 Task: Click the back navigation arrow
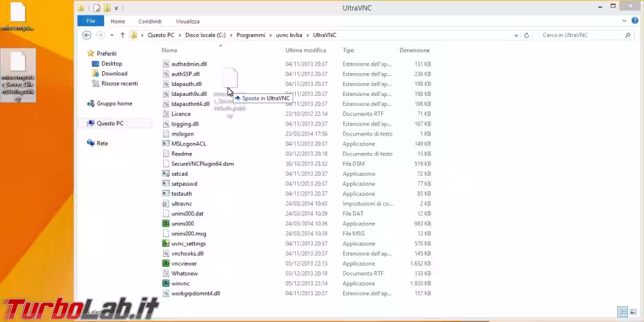click(87, 35)
